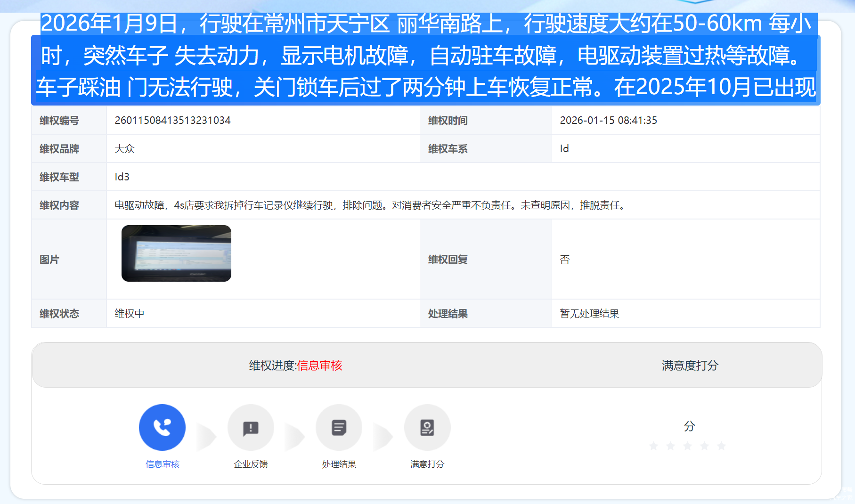Click the 图片 field label
This screenshot has width=855, height=504.
tap(49, 259)
